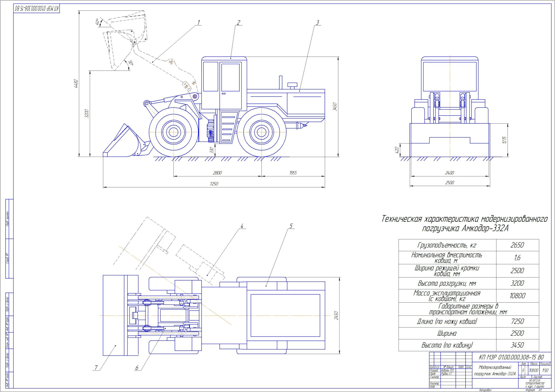Viewport: 555px width, 392px height.
Task: Click the 7250 length dimension under side view
Action: point(214,184)
